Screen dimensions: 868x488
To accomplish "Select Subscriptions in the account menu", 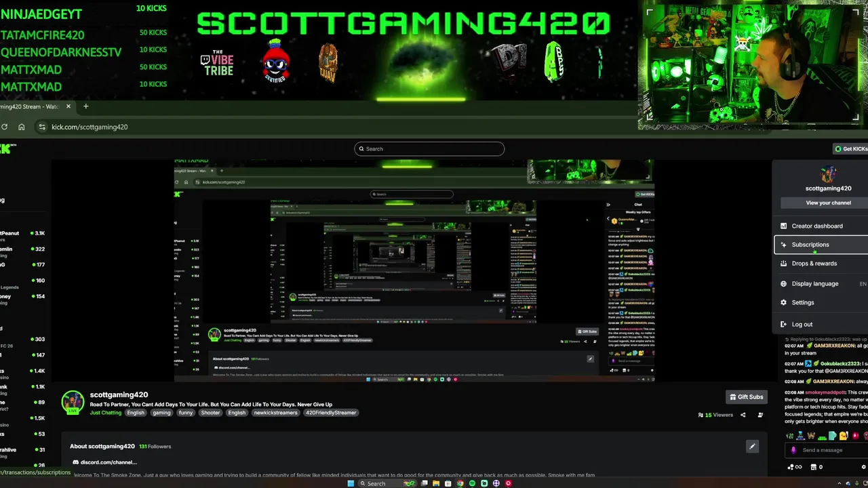I will coord(821,245).
